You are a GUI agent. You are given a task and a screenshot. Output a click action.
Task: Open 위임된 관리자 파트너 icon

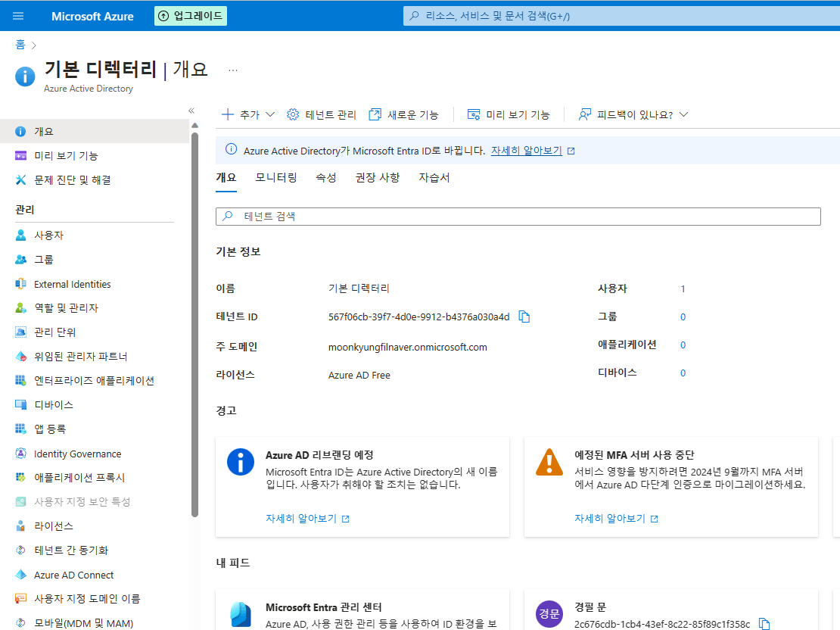tap(21, 356)
